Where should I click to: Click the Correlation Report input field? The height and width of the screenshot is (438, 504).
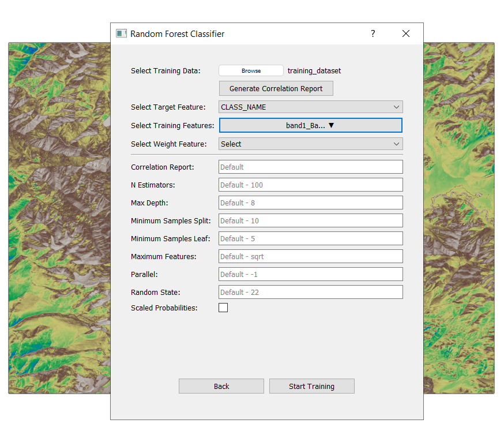click(x=310, y=167)
